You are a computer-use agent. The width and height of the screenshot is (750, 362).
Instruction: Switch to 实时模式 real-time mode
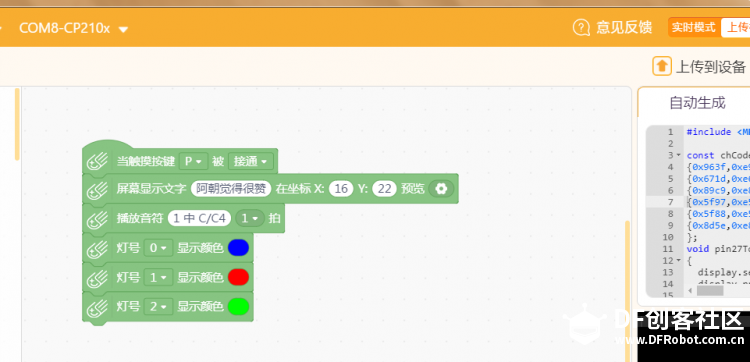[694, 27]
